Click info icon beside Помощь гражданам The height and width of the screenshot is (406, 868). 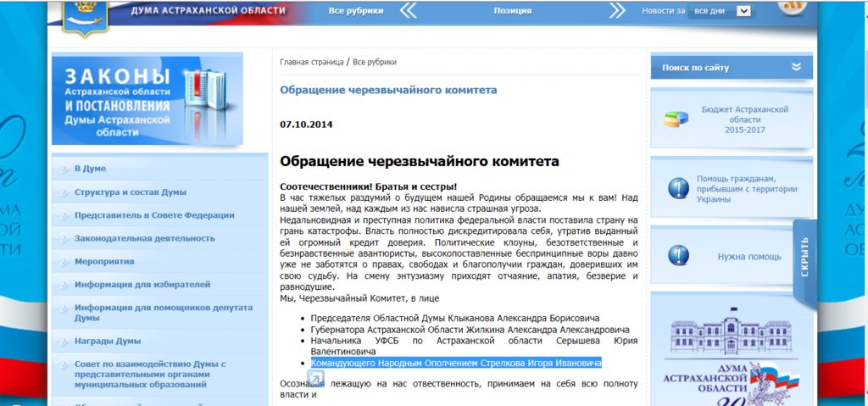click(678, 189)
